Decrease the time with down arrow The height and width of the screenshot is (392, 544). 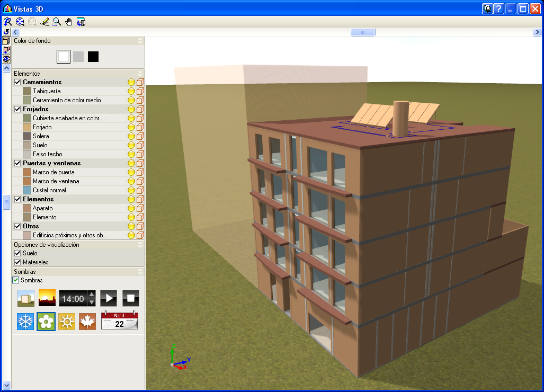(x=92, y=302)
